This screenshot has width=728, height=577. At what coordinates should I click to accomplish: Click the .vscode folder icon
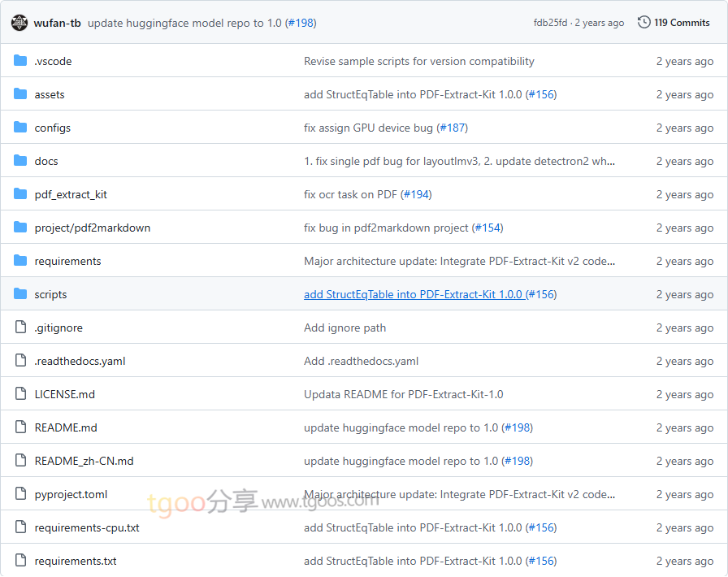pyautogui.click(x=20, y=61)
